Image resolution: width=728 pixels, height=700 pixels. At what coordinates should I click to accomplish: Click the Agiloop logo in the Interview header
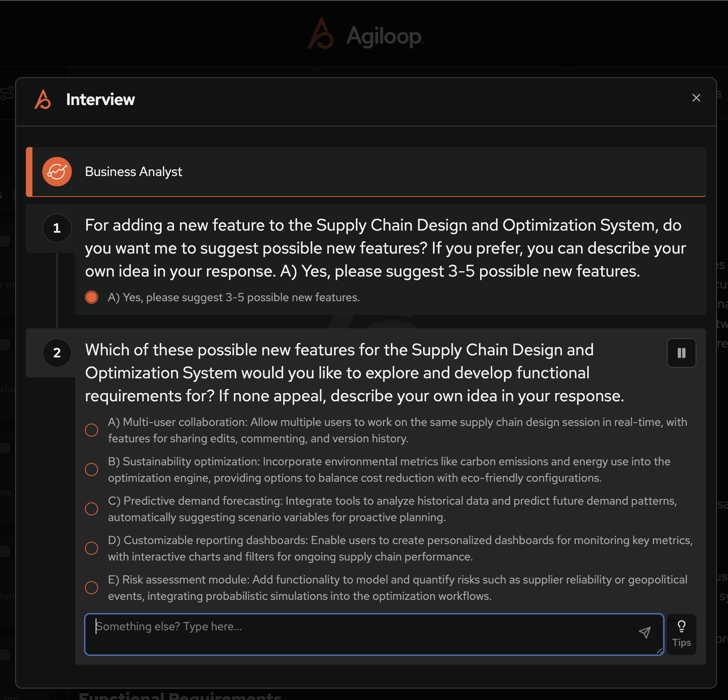point(43,99)
